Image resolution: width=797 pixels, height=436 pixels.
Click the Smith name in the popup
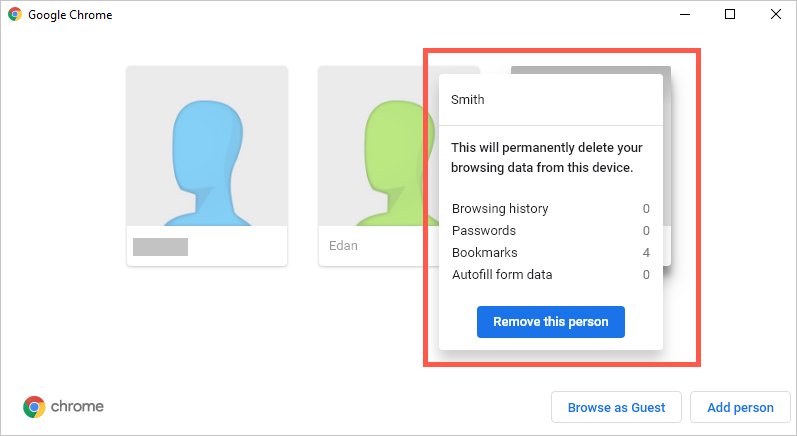point(468,100)
